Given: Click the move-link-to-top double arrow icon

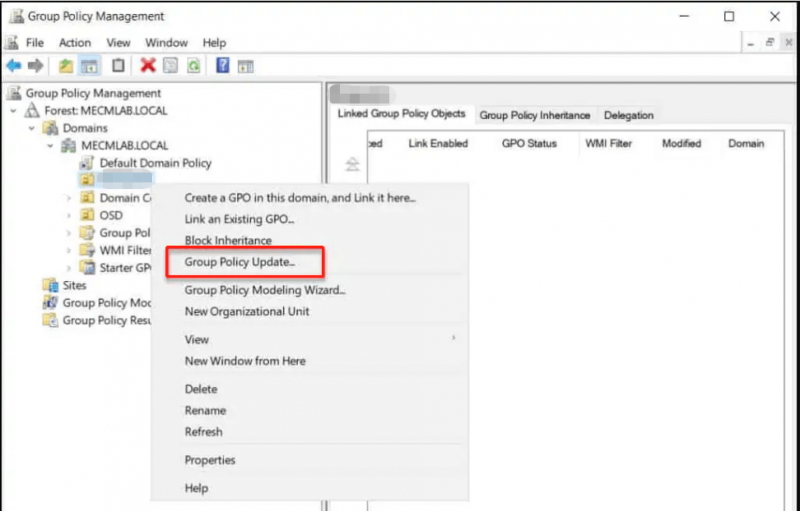Looking at the screenshot, I should [353, 164].
